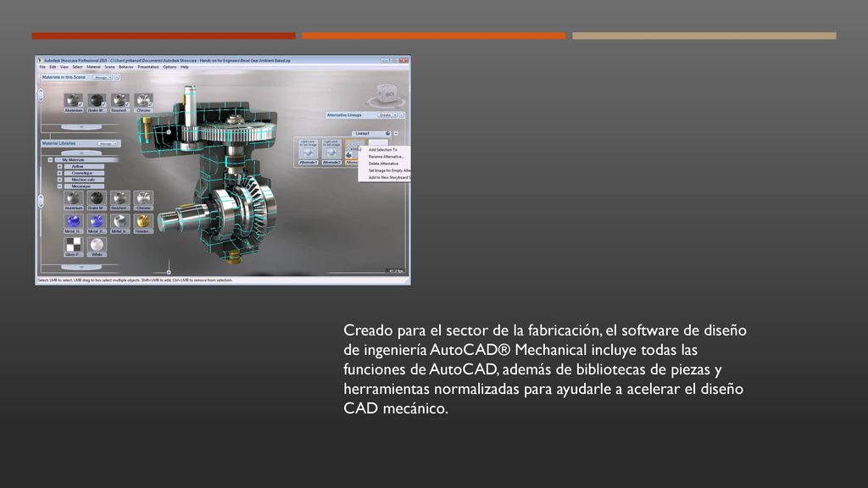Click the minus button beside Lineup1
868x488 pixels.
coord(396,133)
